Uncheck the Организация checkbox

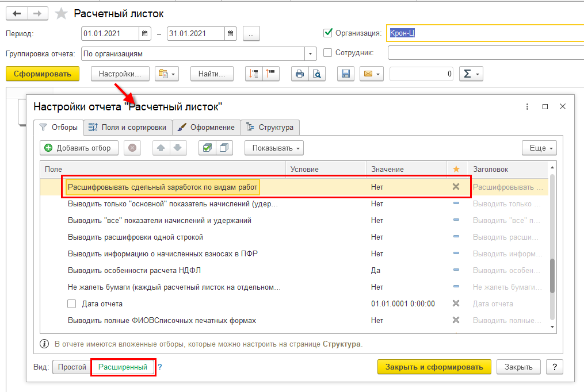[x=328, y=33]
